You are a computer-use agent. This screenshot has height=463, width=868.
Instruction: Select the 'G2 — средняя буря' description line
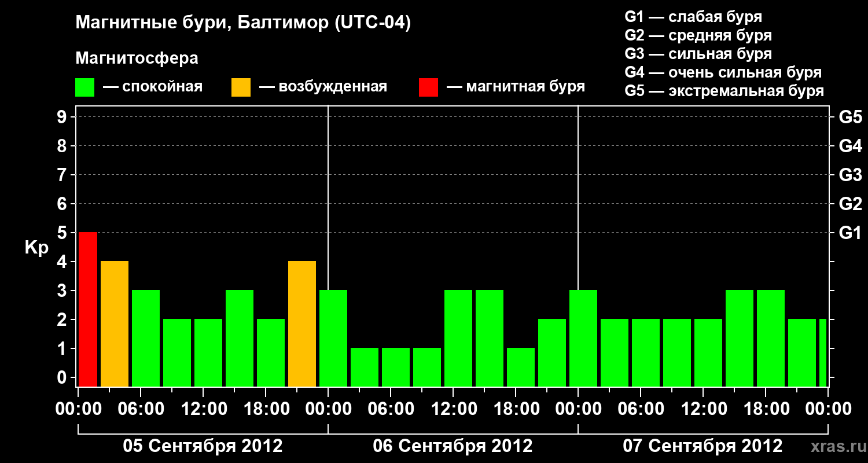[x=698, y=35]
